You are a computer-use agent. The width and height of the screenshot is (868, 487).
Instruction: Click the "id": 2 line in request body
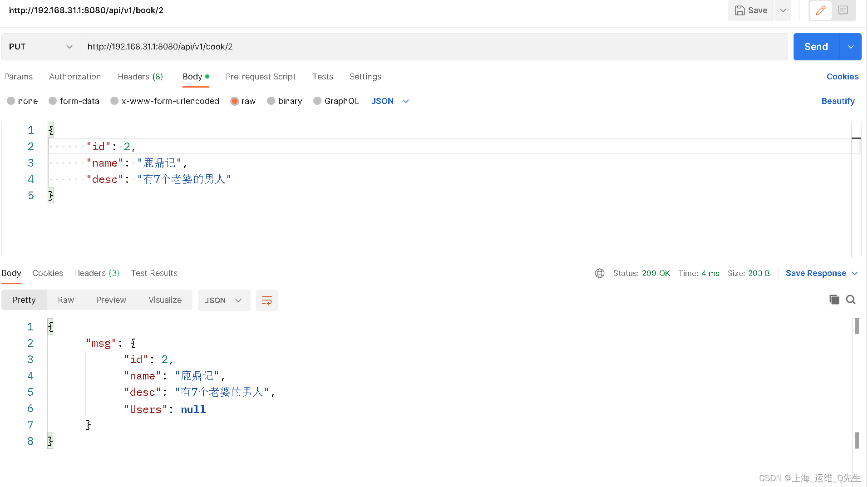pyautogui.click(x=111, y=147)
